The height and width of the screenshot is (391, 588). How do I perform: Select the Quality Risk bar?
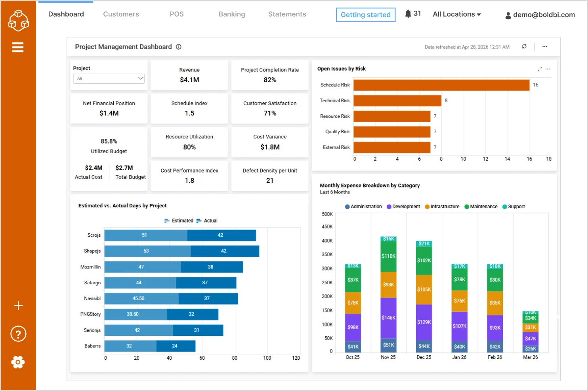click(392, 132)
